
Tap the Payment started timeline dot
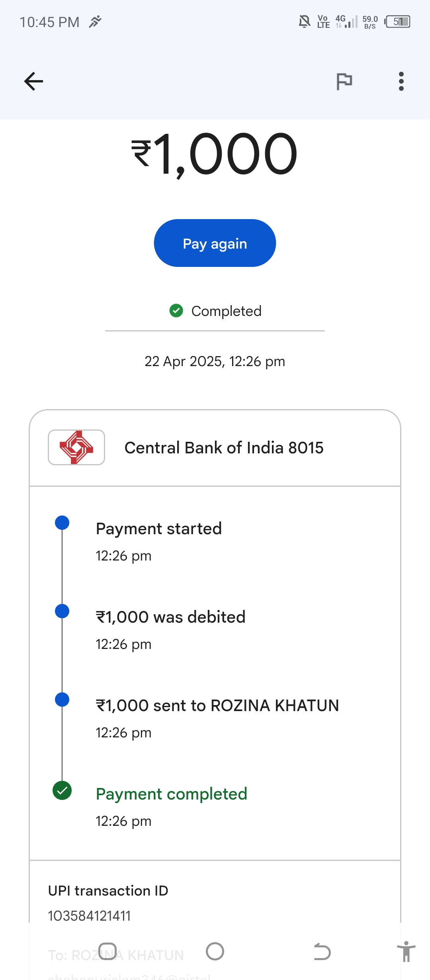(62, 523)
